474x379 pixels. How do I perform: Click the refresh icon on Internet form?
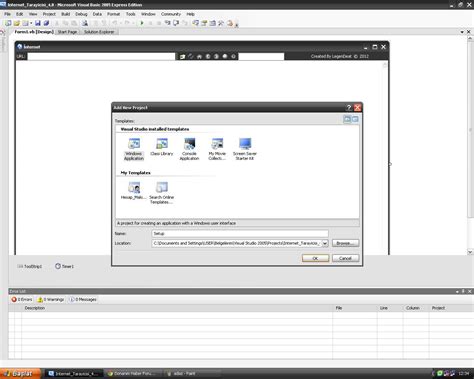pyautogui.click(x=191, y=56)
